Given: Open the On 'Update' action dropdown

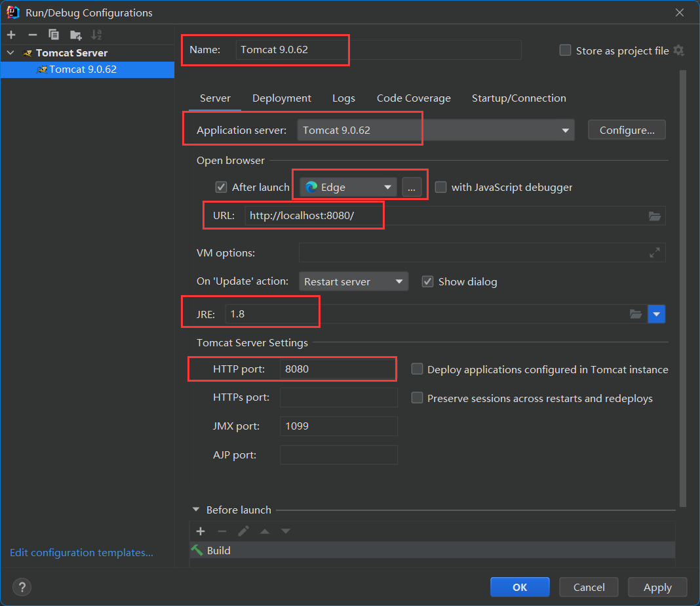Looking at the screenshot, I should point(353,282).
